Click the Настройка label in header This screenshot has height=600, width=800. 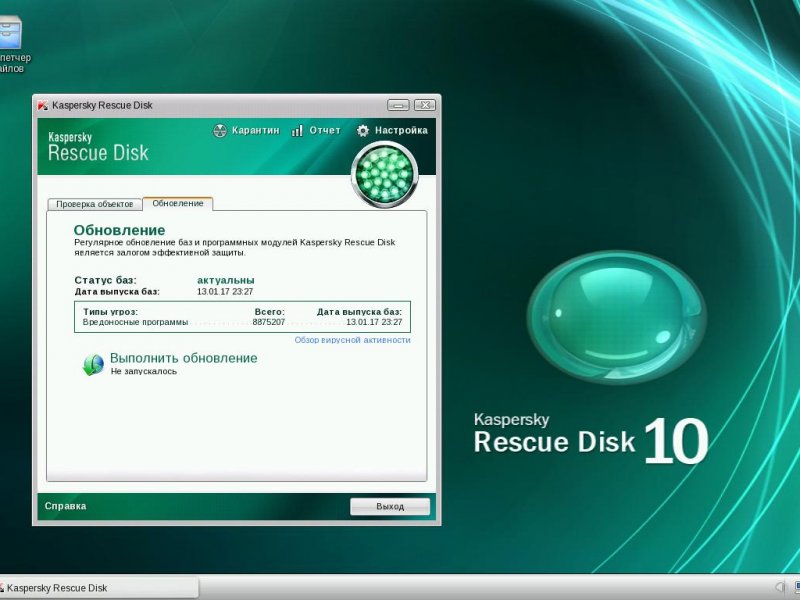click(401, 131)
